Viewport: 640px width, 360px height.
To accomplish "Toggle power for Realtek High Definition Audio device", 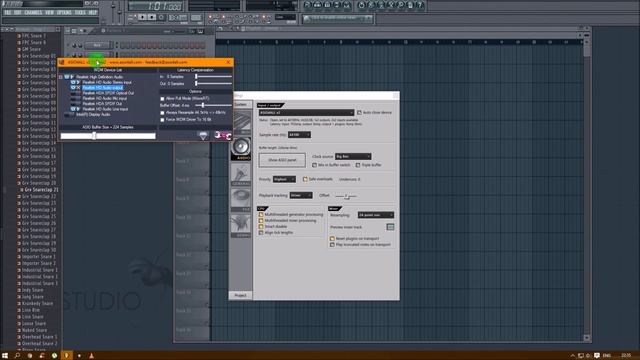I will pyautogui.click(x=67, y=77).
